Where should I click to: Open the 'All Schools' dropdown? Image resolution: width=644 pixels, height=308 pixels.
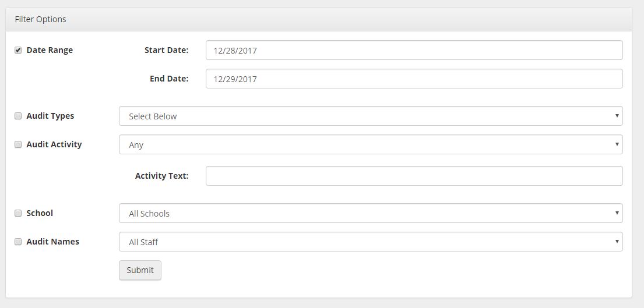[371, 213]
